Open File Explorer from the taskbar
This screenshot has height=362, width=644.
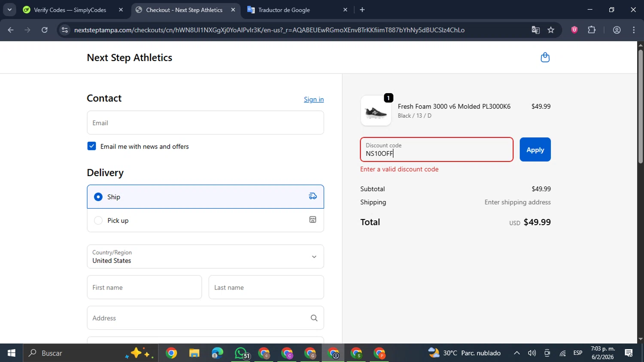(x=194, y=353)
